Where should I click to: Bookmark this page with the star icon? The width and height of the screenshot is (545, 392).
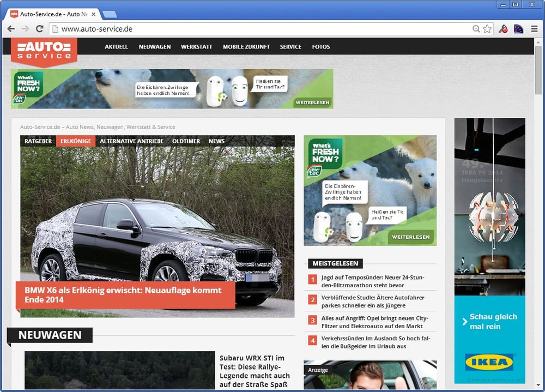(487, 29)
